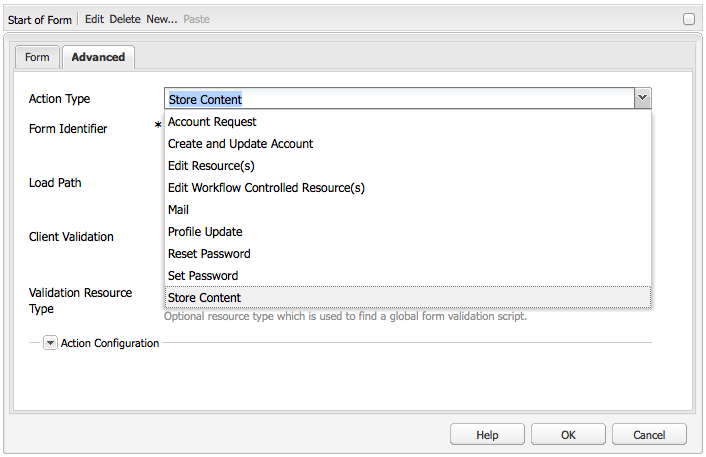Confirm the dialog with OK
The width and height of the screenshot is (706, 457).
point(568,435)
